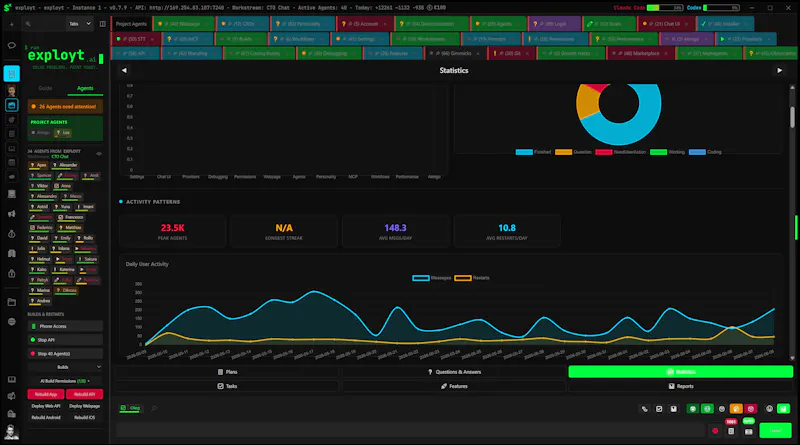Viewport: 800px width, 445px height.
Task: Open the (30) Git tab
Action: click(x=511, y=53)
